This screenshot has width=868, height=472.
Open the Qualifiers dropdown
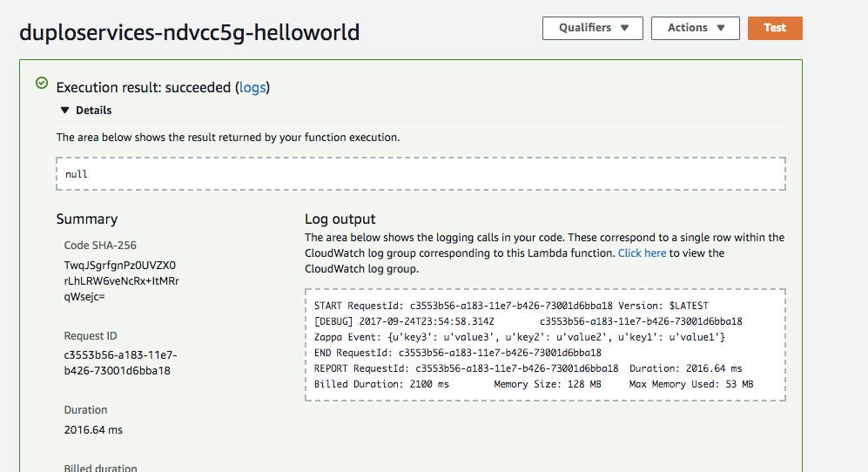(592, 28)
